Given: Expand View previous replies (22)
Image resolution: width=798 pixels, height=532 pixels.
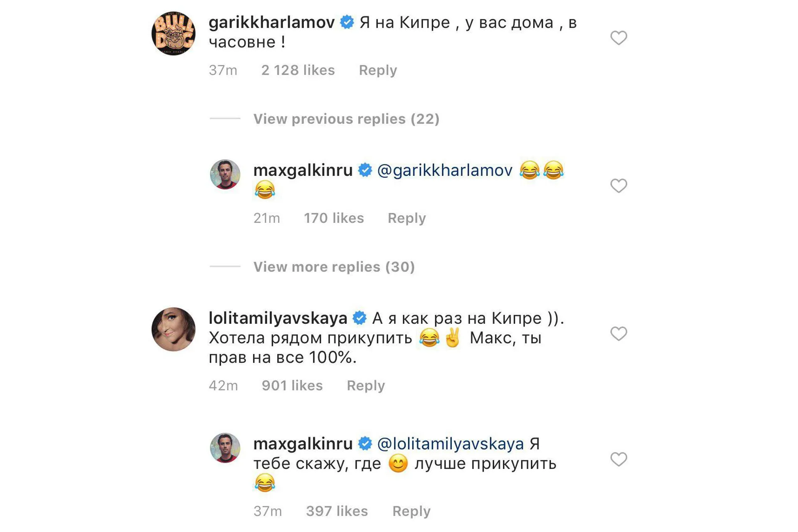Looking at the screenshot, I should tap(346, 119).
